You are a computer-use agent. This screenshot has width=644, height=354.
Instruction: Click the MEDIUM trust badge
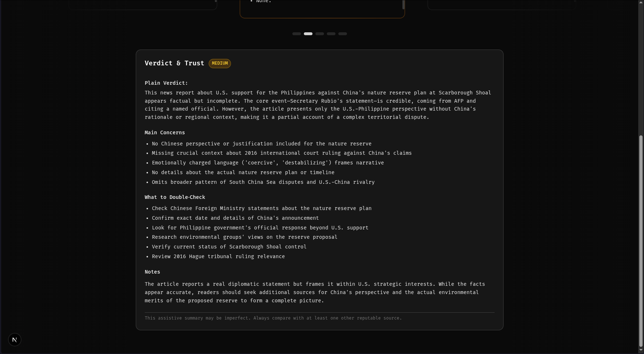[220, 64]
